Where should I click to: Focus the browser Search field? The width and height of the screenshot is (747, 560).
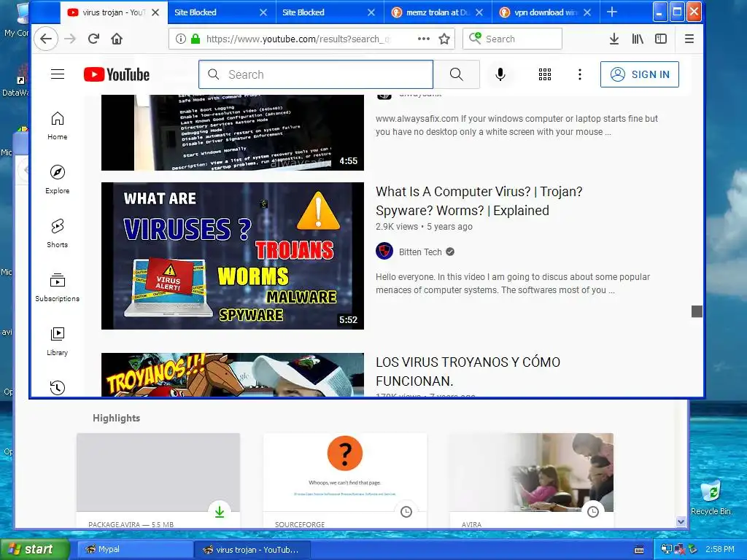point(512,39)
